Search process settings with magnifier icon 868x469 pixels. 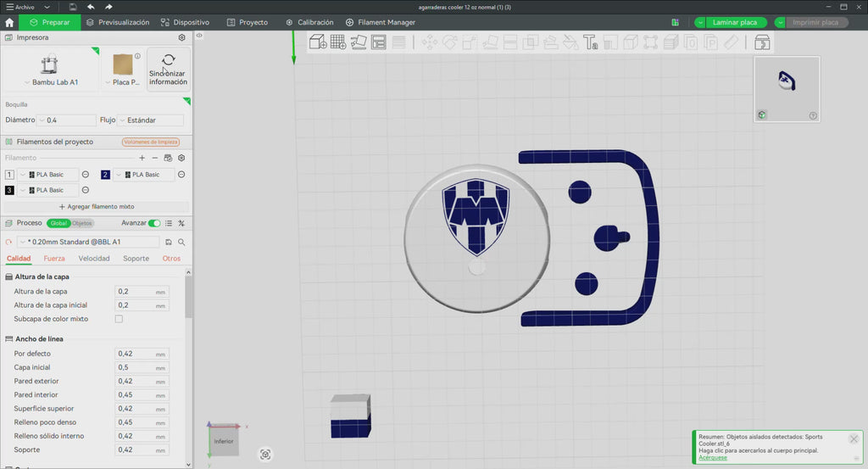pyautogui.click(x=181, y=242)
